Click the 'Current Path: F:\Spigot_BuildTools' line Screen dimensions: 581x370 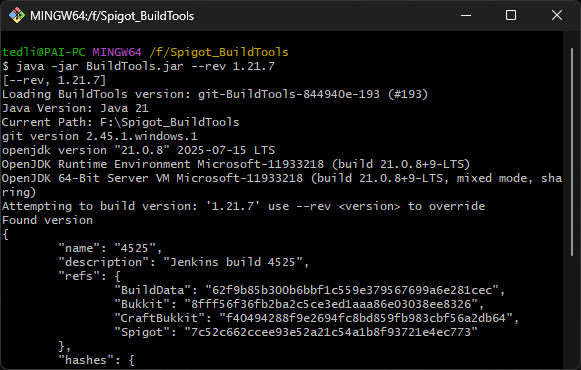click(121, 122)
